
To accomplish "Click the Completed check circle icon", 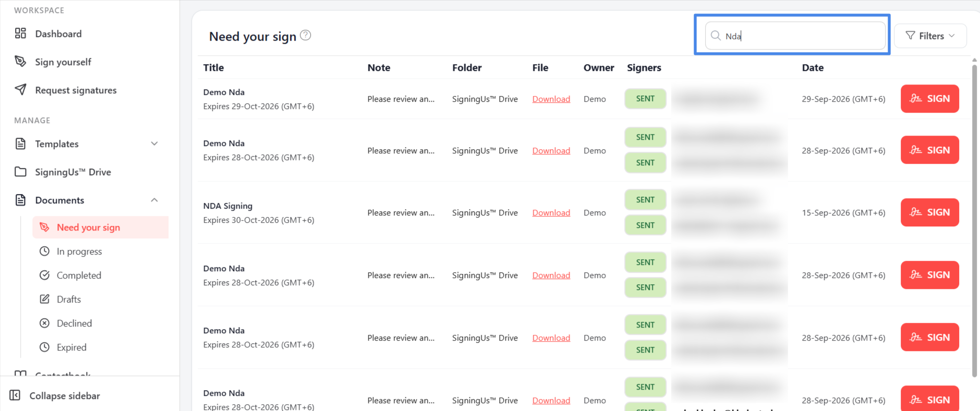I will coord(44,275).
